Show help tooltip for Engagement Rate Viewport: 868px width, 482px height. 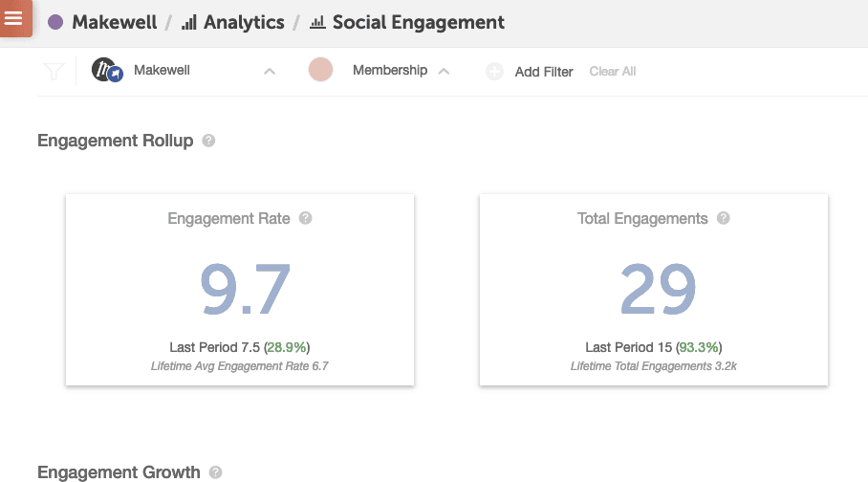click(x=306, y=218)
